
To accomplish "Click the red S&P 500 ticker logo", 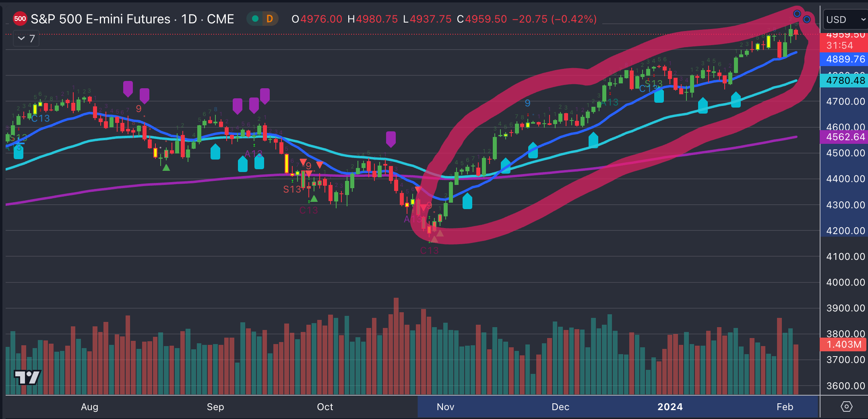I will (x=20, y=19).
